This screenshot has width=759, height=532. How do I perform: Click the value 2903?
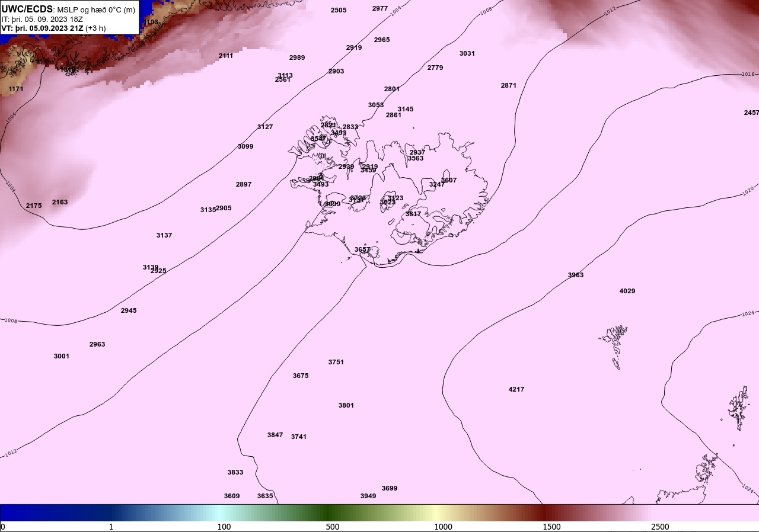pos(336,71)
